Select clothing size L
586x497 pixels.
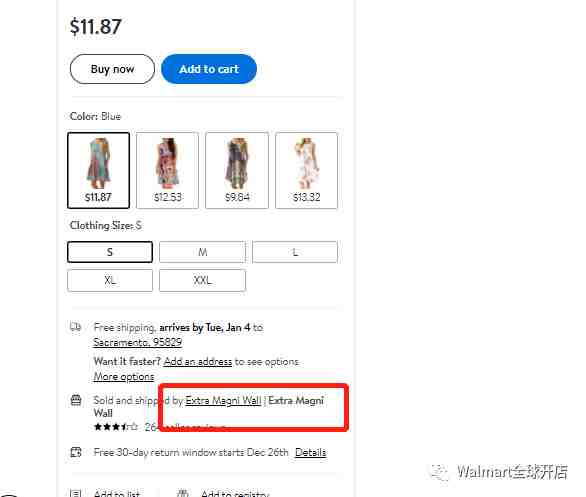click(295, 252)
